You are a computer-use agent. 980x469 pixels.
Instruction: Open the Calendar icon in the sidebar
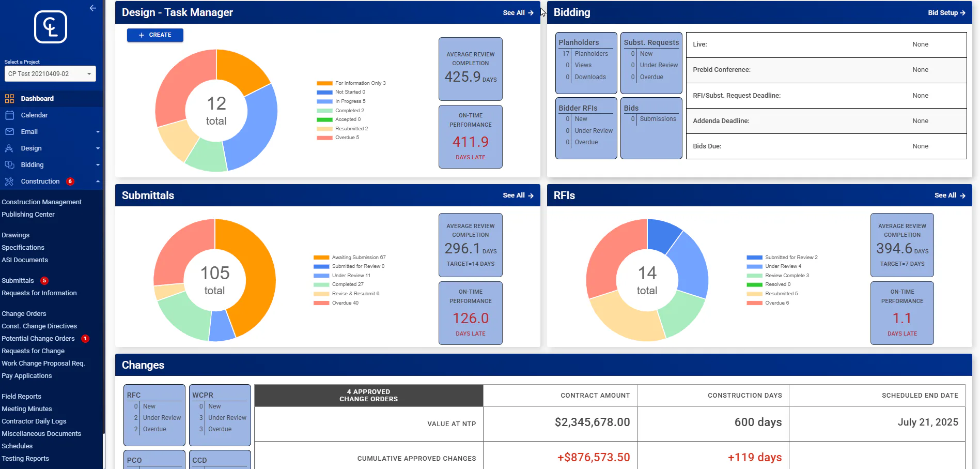(x=9, y=115)
